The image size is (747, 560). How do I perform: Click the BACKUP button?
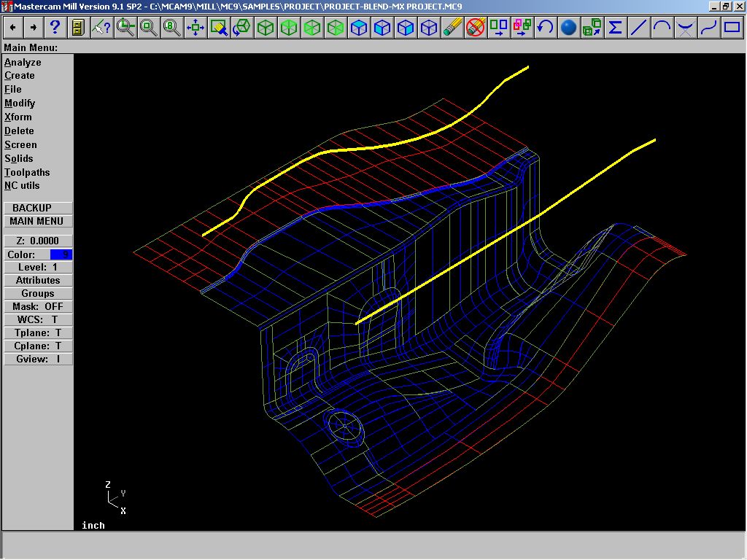[x=38, y=208]
